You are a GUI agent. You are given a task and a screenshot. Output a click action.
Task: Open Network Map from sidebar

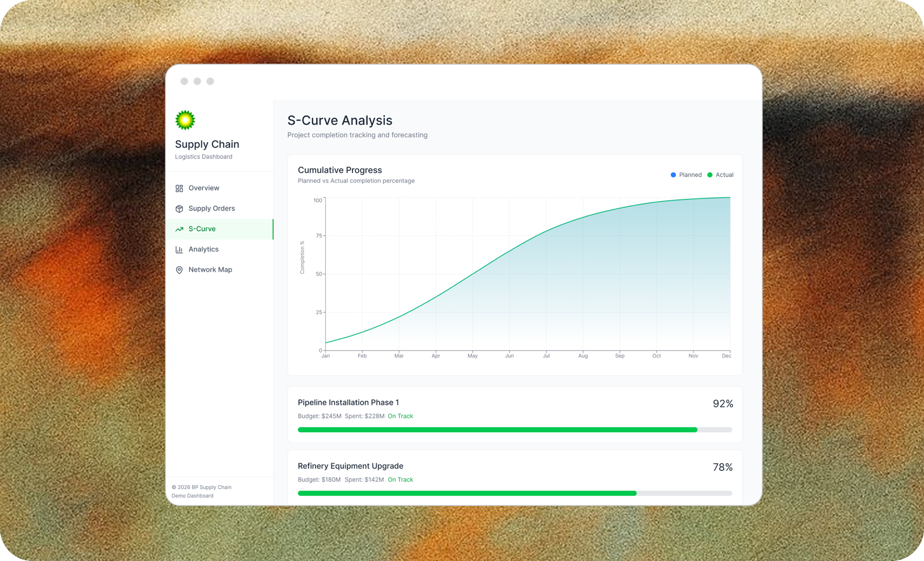click(x=210, y=269)
